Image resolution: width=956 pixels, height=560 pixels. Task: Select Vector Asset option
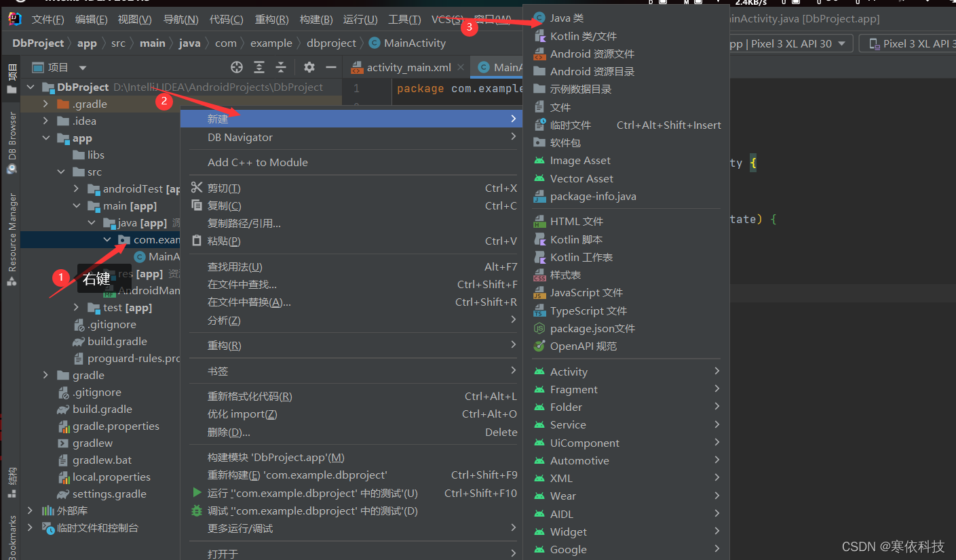pos(625,178)
